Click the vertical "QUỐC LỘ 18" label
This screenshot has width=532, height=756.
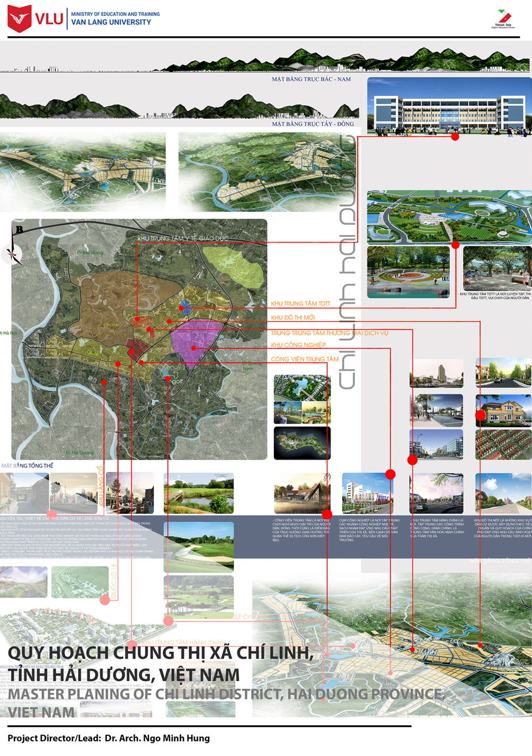(x=113, y=580)
